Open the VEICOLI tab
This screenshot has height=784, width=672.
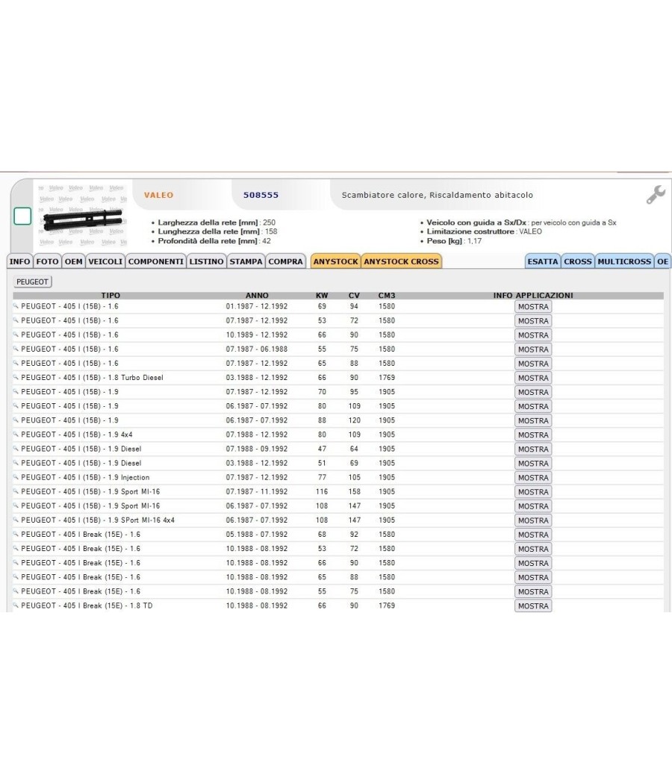105,261
